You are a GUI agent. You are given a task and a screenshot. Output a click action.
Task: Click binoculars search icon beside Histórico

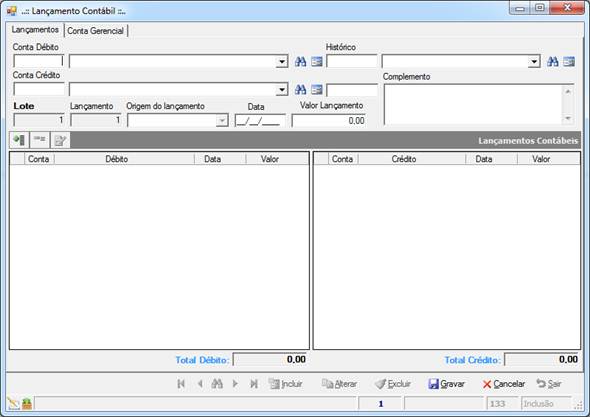(552, 62)
